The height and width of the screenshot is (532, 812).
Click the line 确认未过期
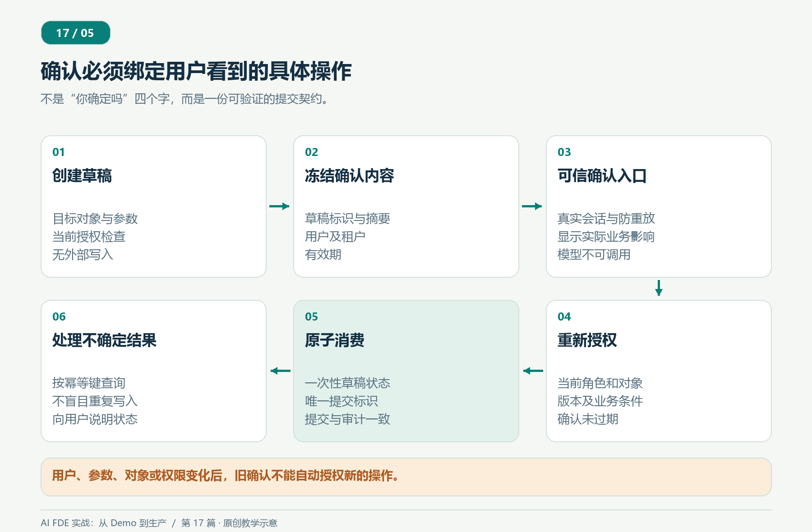coord(588,419)
